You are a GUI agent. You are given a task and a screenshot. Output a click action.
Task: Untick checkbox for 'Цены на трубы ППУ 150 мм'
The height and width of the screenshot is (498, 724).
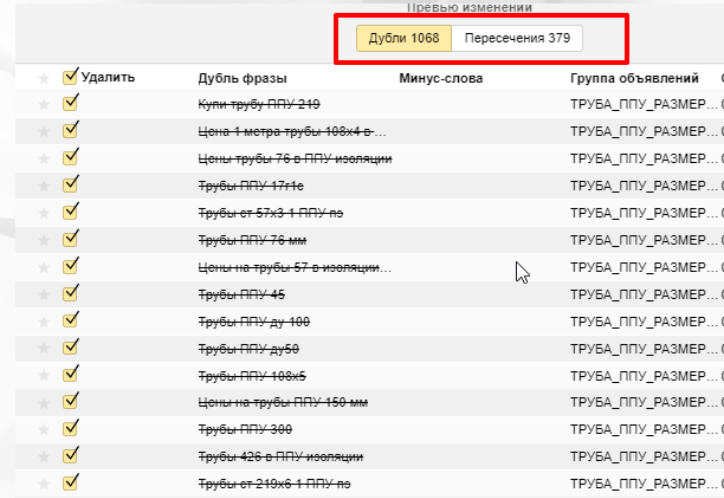[70, 402]
